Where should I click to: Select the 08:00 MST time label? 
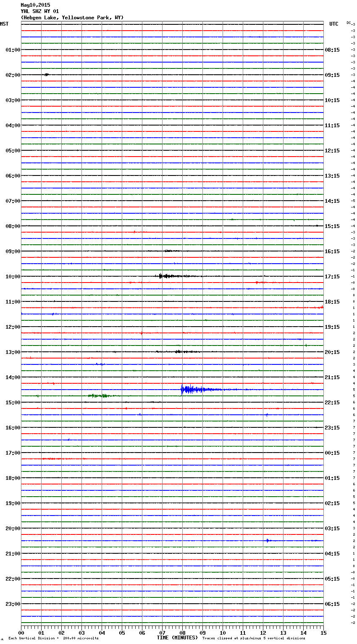pos(13,226)
